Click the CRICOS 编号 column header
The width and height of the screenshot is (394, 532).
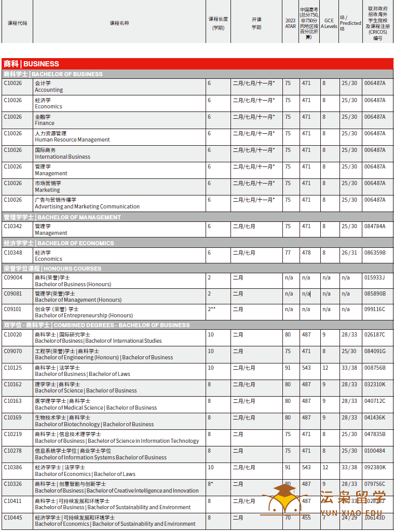click(x=378, y=23)
